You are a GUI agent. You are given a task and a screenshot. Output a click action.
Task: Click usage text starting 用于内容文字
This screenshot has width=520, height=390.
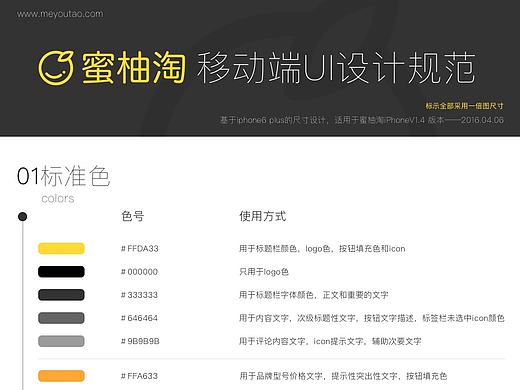coord(372,318)
